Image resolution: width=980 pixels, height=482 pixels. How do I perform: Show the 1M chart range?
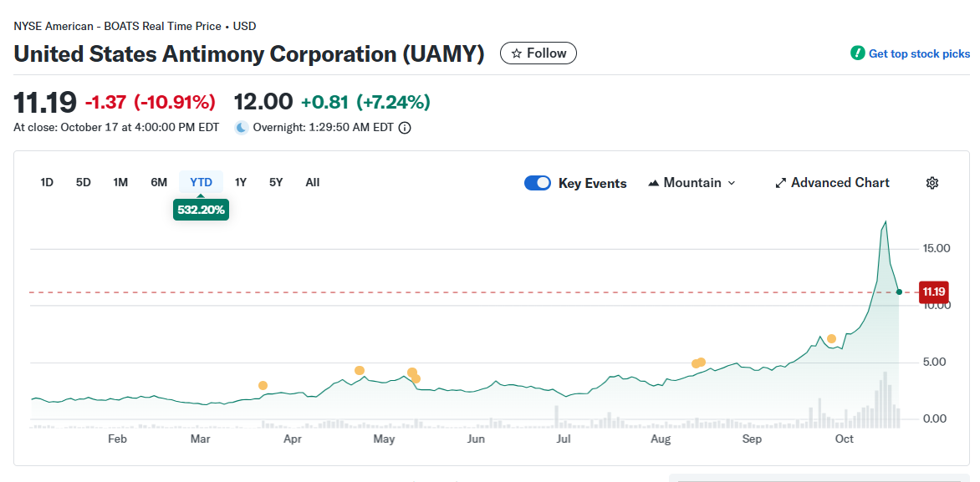pyautogui.click(x=120, y=182)
